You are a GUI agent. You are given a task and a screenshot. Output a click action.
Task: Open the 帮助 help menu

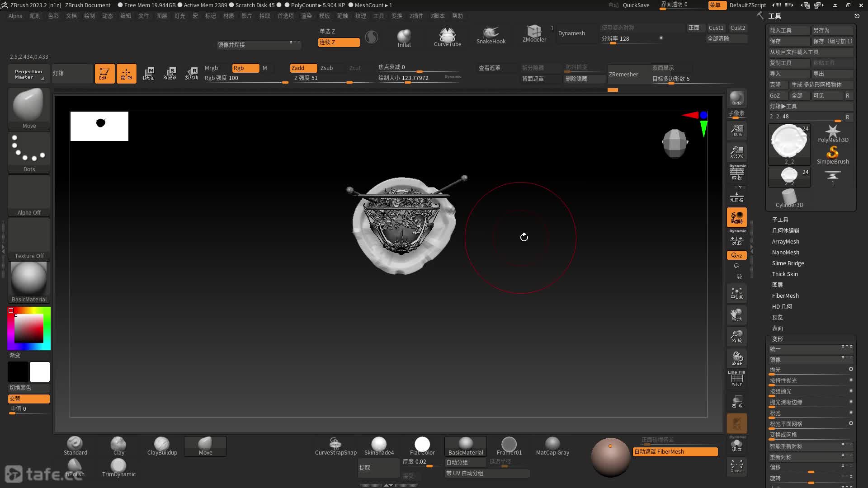[457, 16]
